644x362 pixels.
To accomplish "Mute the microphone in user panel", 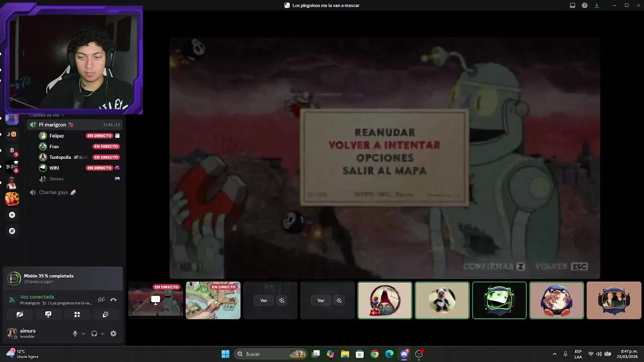I will coord(75,333).
